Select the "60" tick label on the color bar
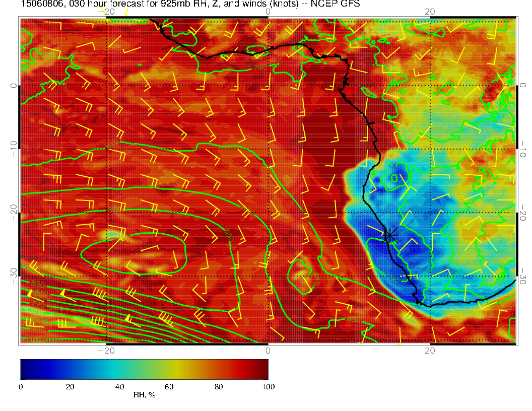The width and height of the screenshot is (532, 411). pos(169,387)
